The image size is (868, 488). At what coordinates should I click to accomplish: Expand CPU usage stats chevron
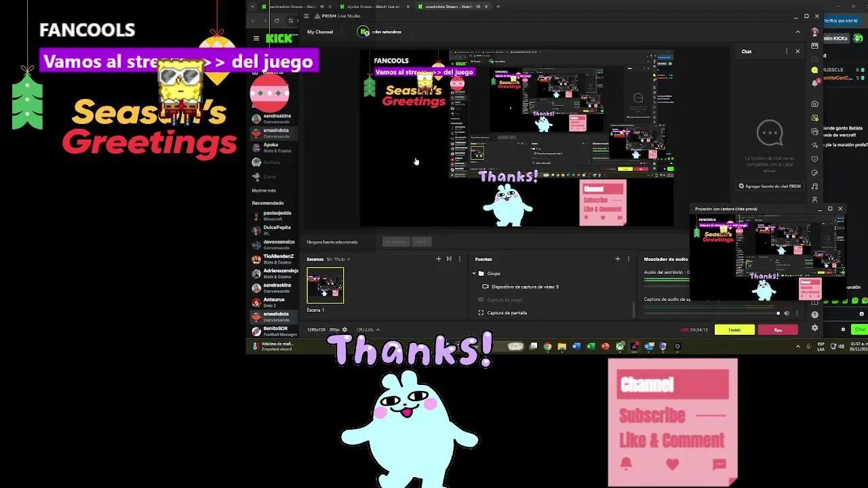coord(378,330)
